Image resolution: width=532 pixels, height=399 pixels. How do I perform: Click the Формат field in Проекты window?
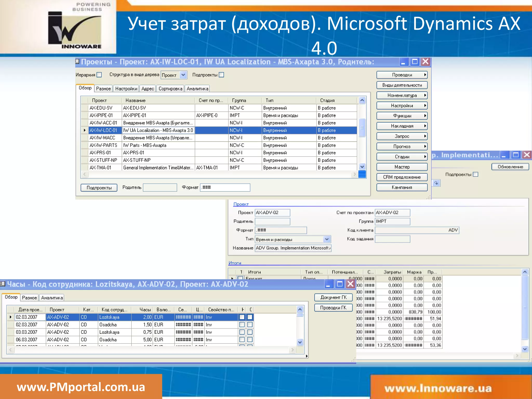(x=225, y=188)
